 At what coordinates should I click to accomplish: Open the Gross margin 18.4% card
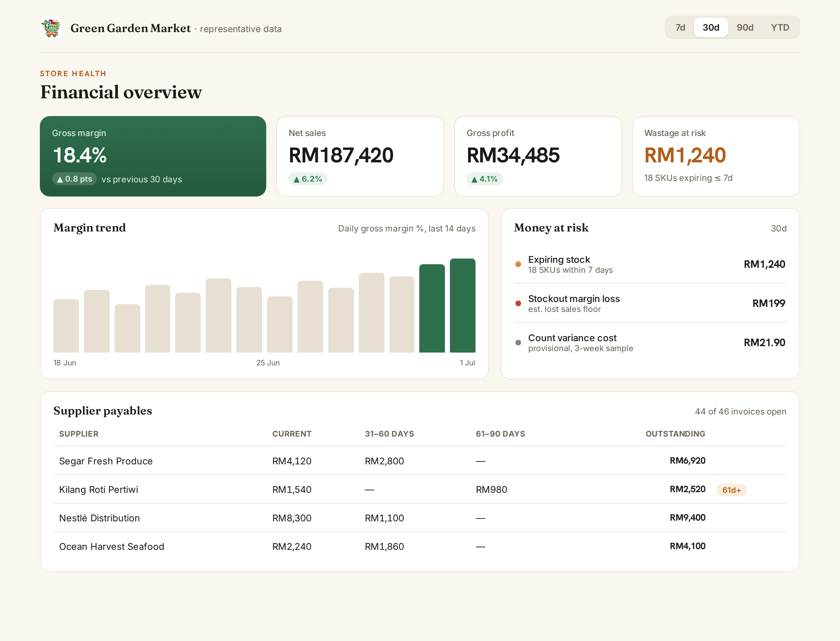click(153, 156)
